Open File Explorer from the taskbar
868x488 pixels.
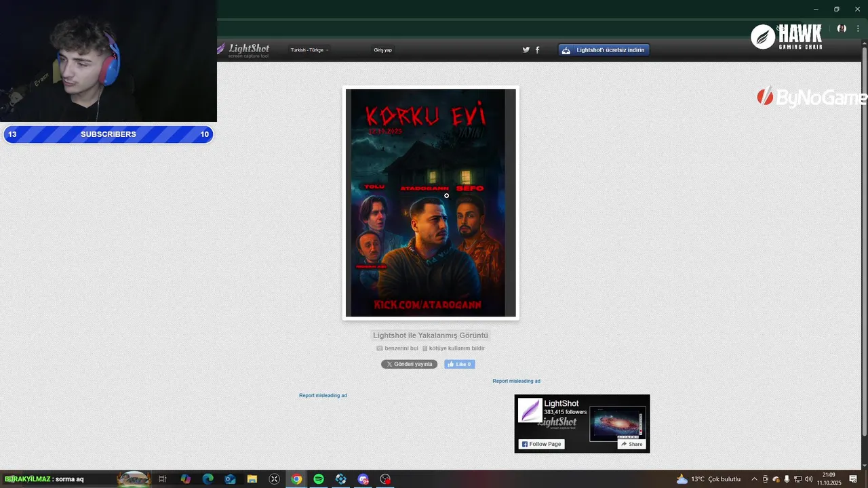(252, 479)
